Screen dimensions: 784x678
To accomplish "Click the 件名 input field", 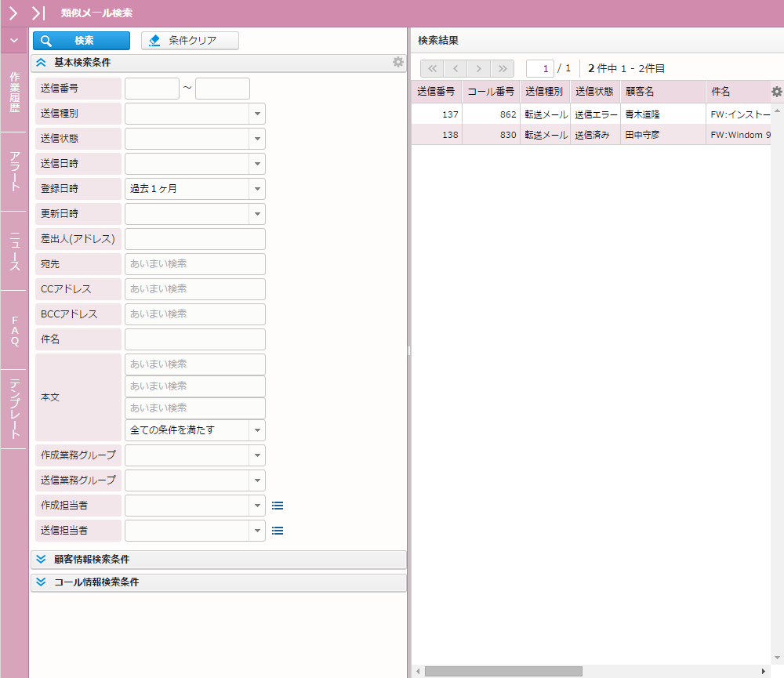I will [194, 339].
